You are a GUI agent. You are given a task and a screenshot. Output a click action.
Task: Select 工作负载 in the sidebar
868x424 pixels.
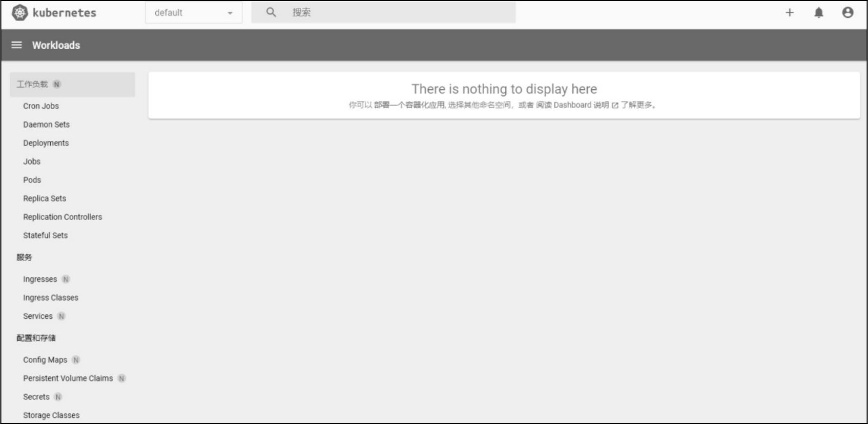point(32,84)
